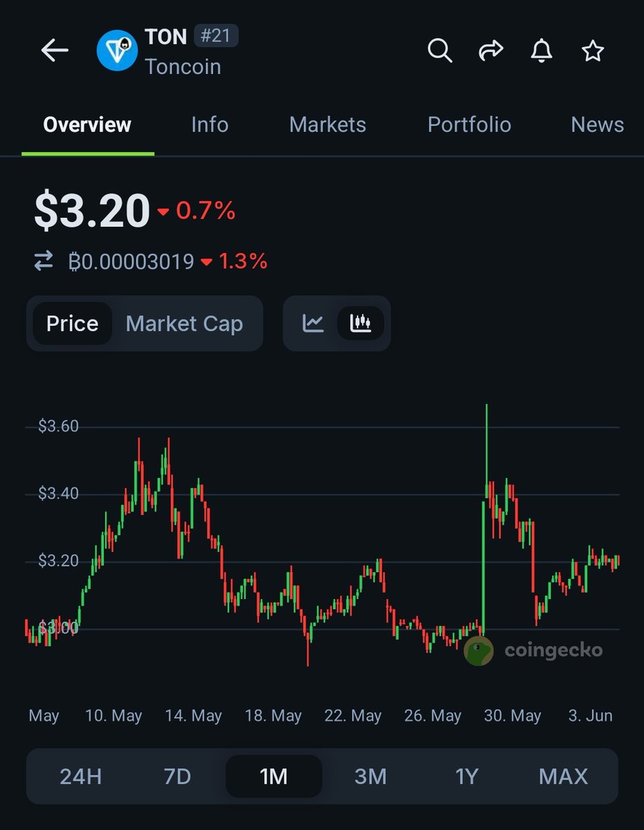
Task: Tap the $3.20 axis label
Action: (x=59, y=560)
